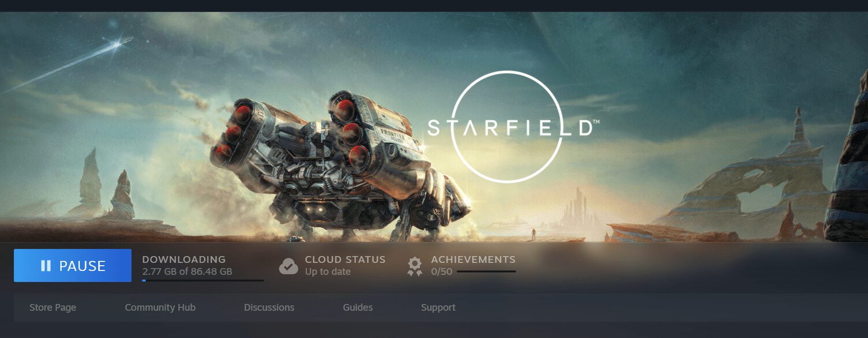This screenshot has width=868, height=338.
Task: Go to Discussions
Action: point(269,307)
